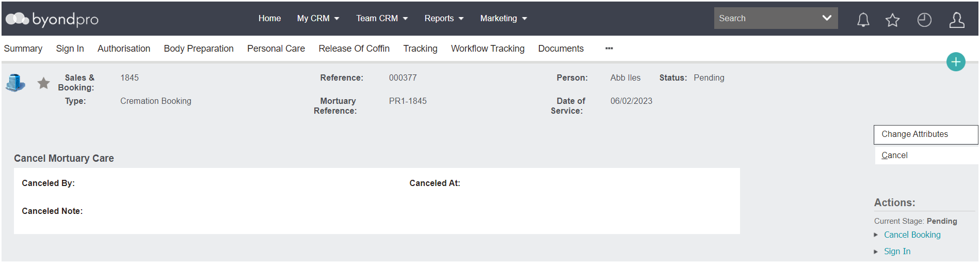Expand My CRM dropdown menu
The image size is (980, 263).
click(x=318, y=18)
